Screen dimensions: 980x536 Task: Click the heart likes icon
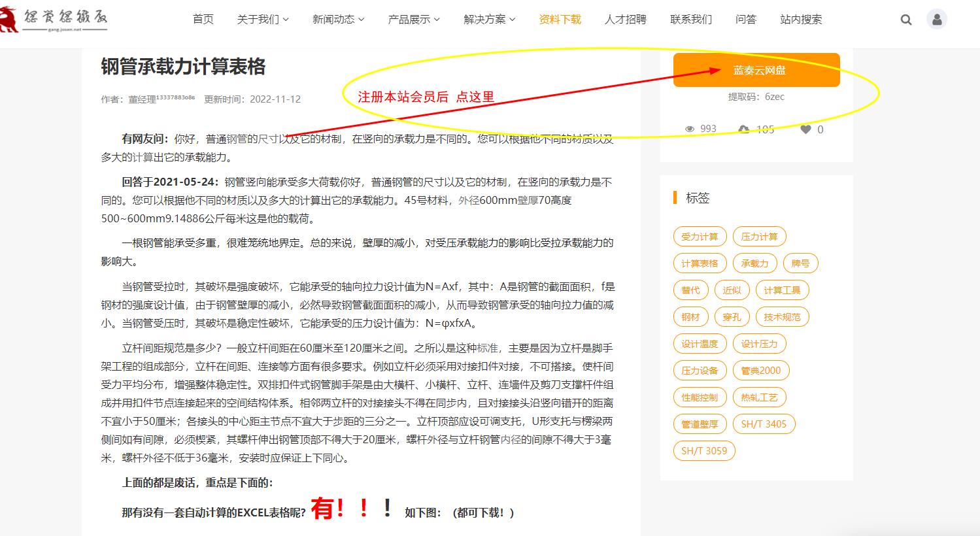point(805,129)
